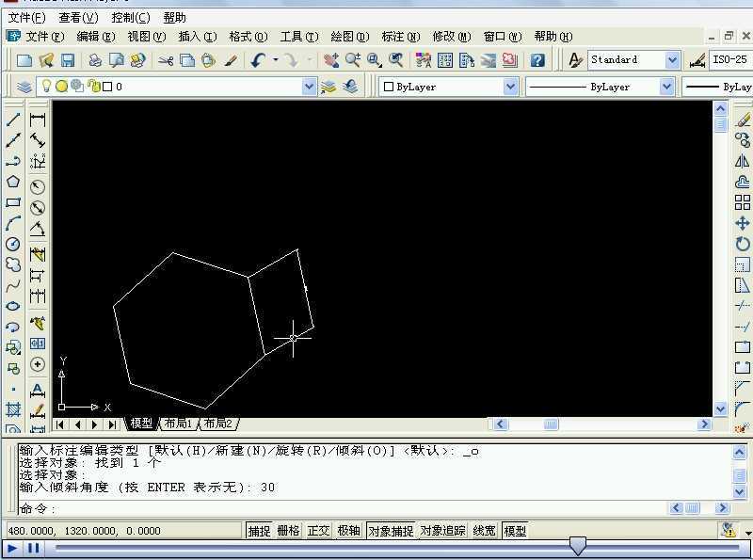
Task: Select the 模型 model tab
Action: (x=141, y=424)
